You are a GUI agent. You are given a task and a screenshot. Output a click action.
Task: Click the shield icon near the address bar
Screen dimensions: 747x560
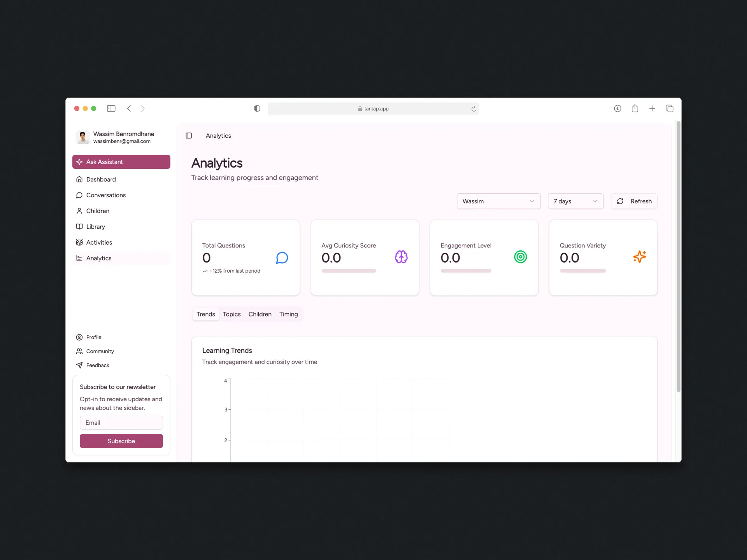(257, 108)
